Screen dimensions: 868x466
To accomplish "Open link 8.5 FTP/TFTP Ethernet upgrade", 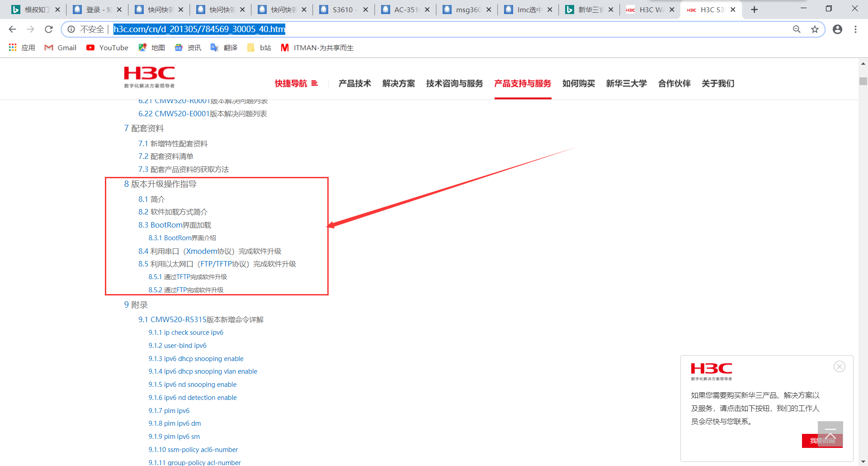I will (x=217, y=264).
